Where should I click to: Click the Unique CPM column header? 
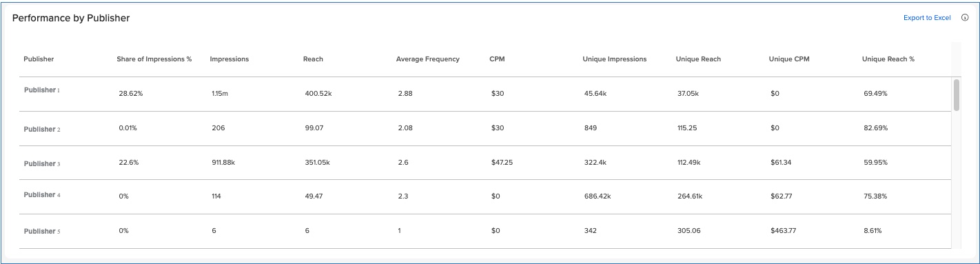coord(789,59)
